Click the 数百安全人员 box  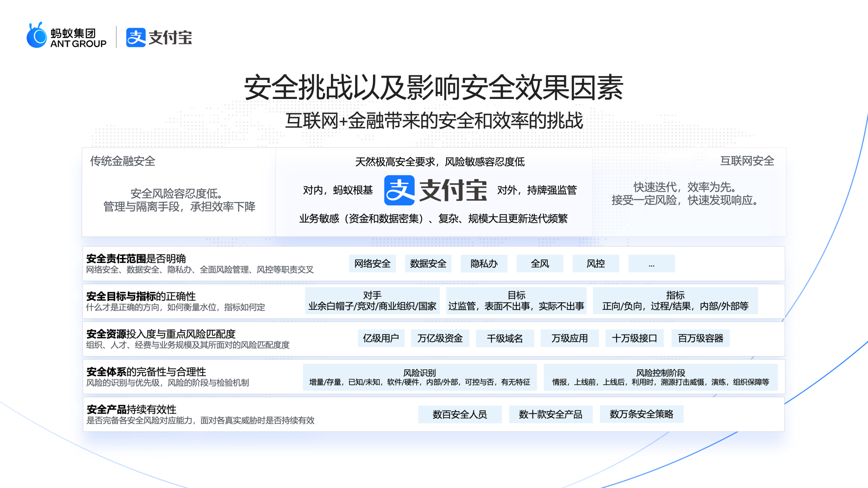coord(459,414)
